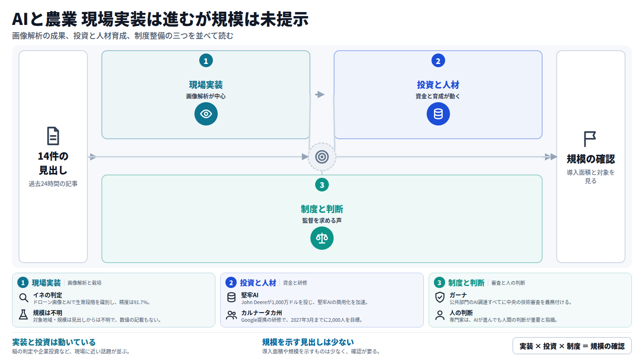Click the person icon beside 人の判断

[440, 315]
